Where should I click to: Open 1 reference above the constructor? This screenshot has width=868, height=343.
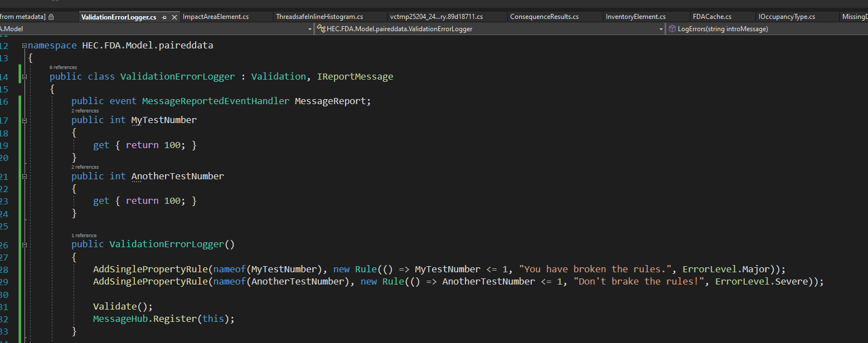[84, 235]
